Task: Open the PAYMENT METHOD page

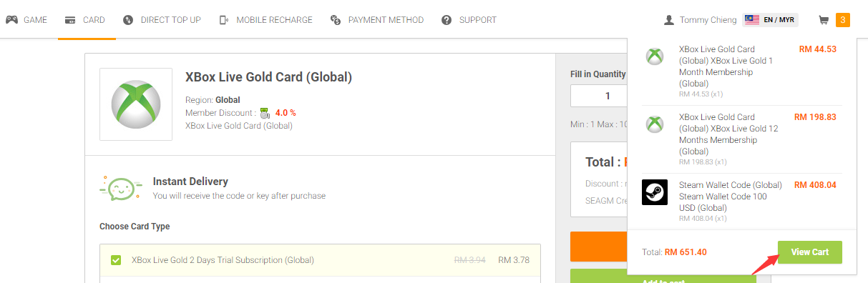Action: tap(377, 20)
